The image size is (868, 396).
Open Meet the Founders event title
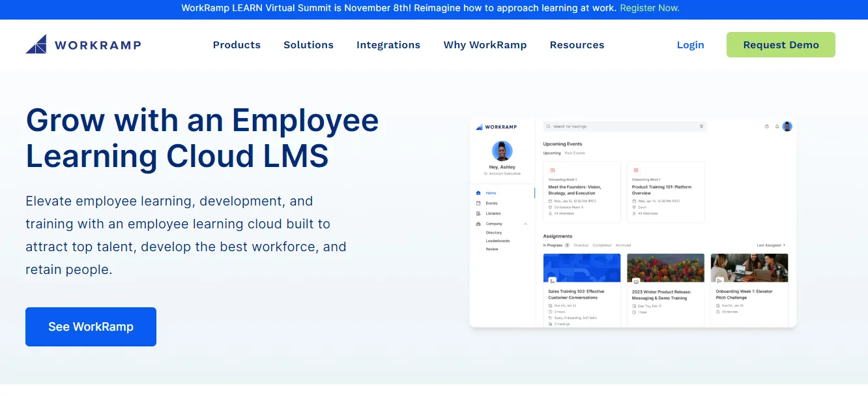(575, 190)
